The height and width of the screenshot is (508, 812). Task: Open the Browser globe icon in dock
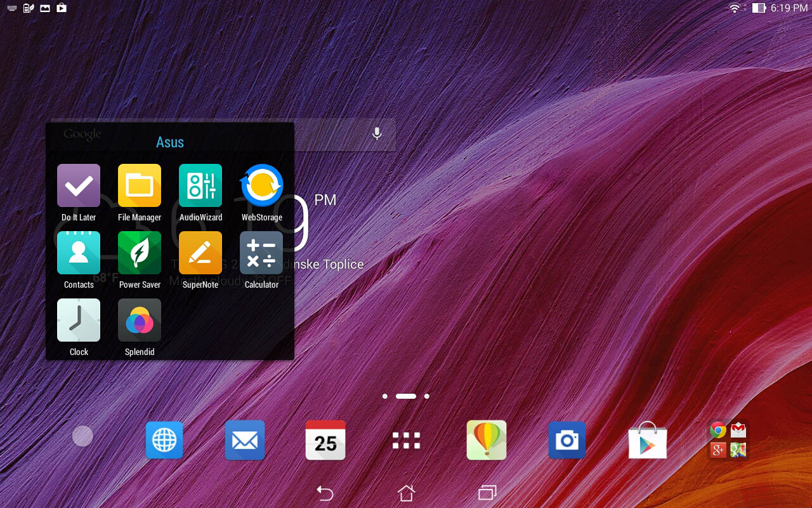[164, 439]
